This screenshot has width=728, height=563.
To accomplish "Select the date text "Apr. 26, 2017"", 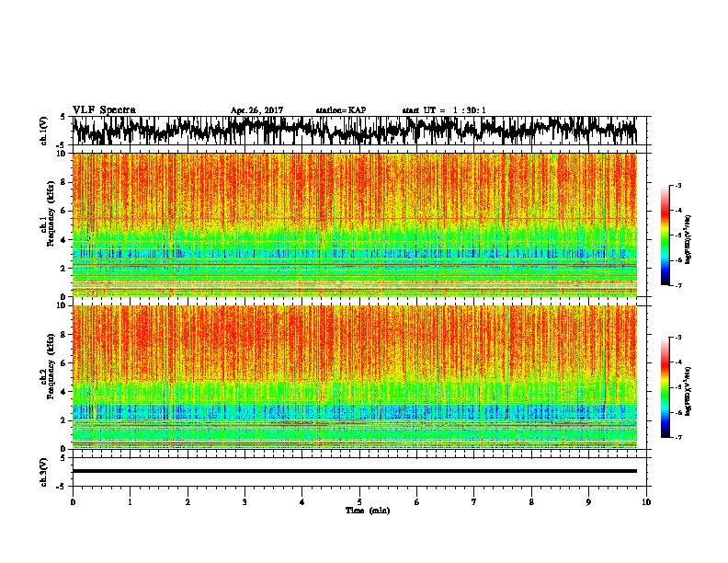I will (256, 110).
